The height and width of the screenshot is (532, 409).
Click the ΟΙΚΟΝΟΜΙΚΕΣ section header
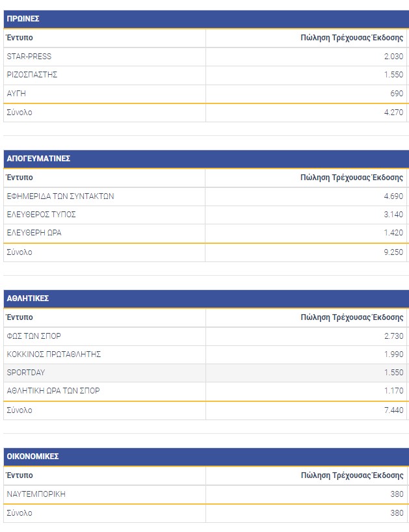(33, 457)
